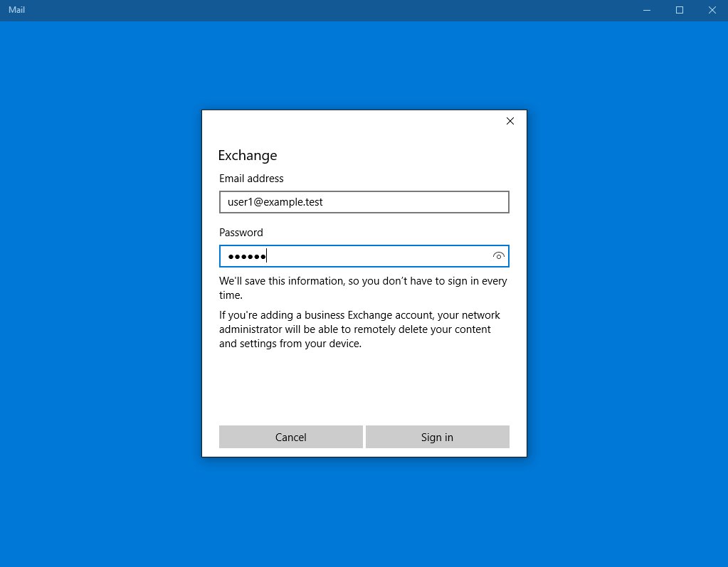Cancel the Exchange account setup
Viewport: 728px width, 567px height.
[290, 437]
